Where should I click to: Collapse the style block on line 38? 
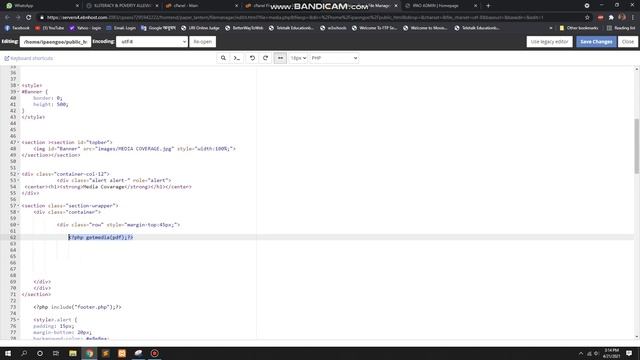point(18,85)
